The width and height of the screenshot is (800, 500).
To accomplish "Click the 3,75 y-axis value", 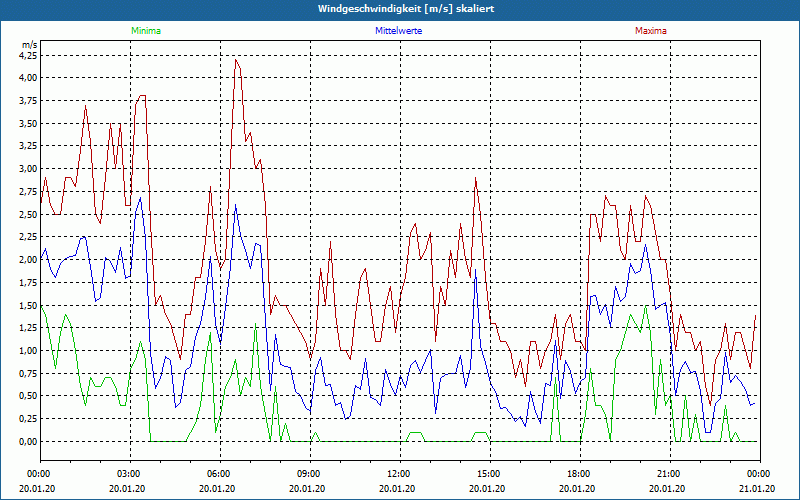I will [28, 101].
